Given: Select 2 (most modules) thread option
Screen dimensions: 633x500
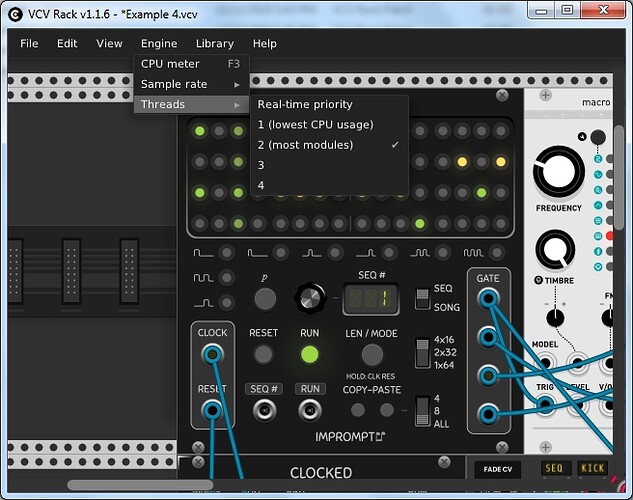Looking at the screenshot, I should pos(329,145).
